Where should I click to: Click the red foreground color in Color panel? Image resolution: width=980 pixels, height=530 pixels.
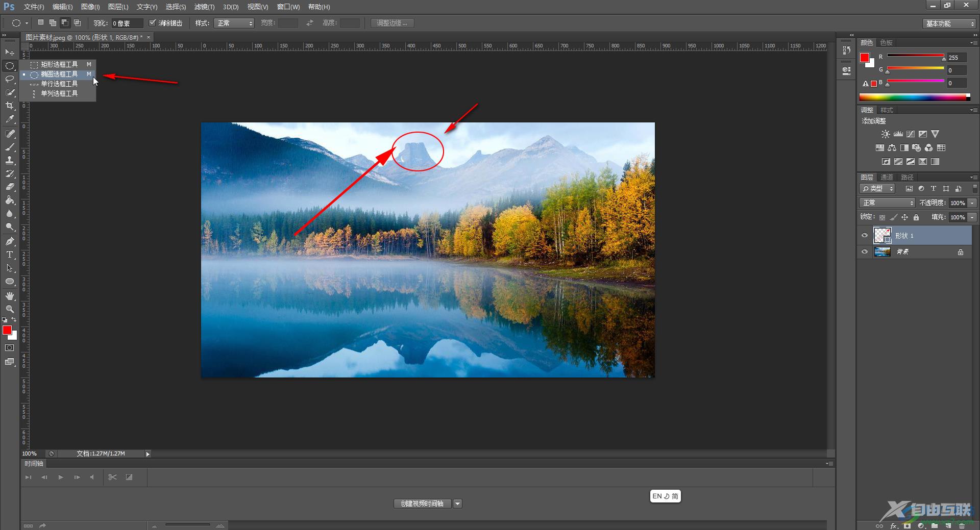point(865,58)
